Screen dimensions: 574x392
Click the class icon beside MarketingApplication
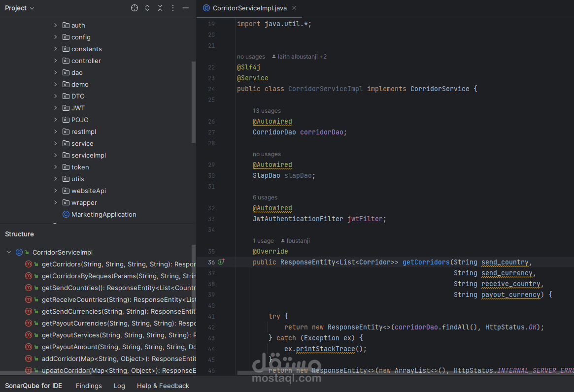pos(66,214)
